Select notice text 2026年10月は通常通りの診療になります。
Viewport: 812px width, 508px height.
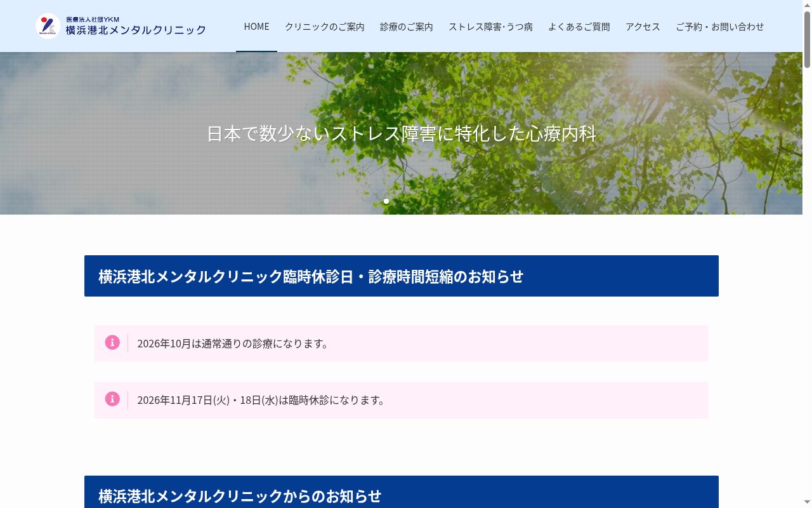pos(233,344)
